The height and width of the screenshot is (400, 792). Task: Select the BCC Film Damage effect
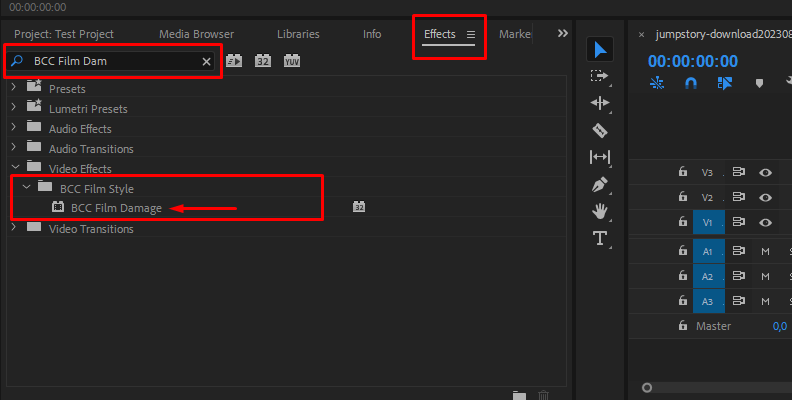[x=116, y=208]
